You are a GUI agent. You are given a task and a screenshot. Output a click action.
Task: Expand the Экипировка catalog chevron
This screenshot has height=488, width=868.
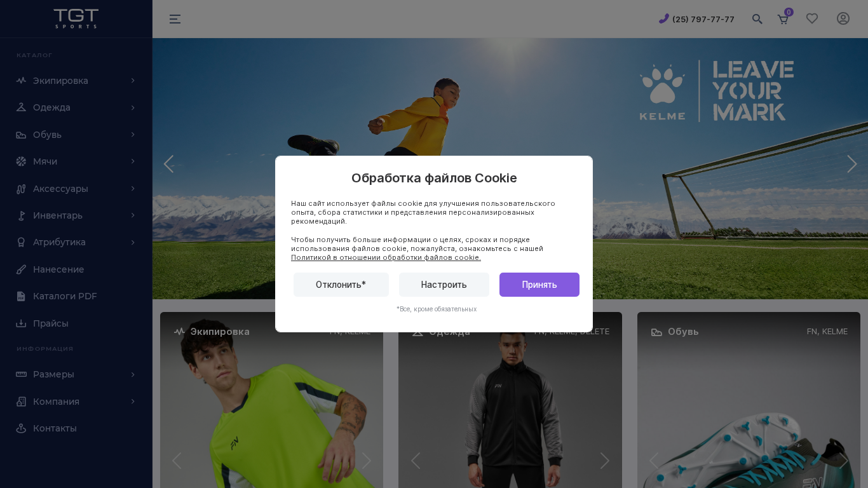coord(133,81)
